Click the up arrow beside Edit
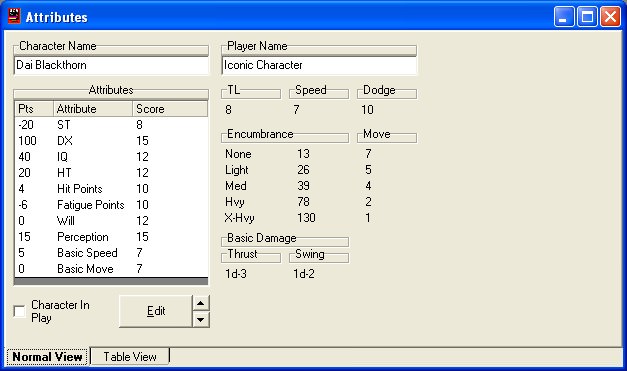627x371 pixels. (201, 303)
